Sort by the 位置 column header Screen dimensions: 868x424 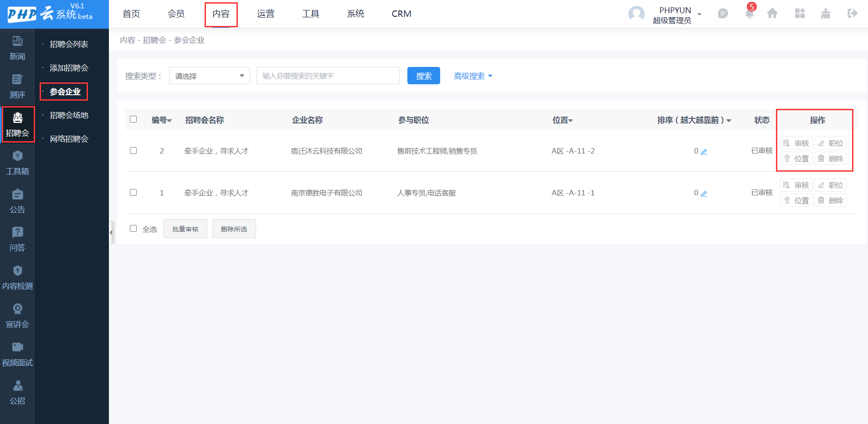pyautogui.click(x=562, y=120)
